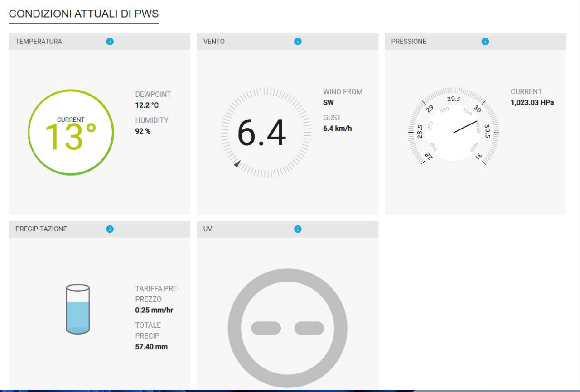Click the humidity value 92 %
The image size is (580, 392).
(143, 131)
